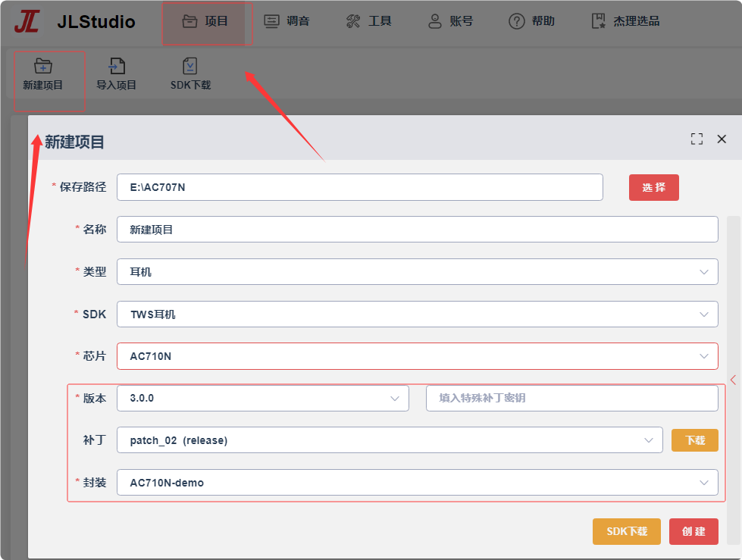The height and width of the screenshot is (560, 742).
Task: Open the 补丁 dropdown showing patch_02
Action: (390, 440)
